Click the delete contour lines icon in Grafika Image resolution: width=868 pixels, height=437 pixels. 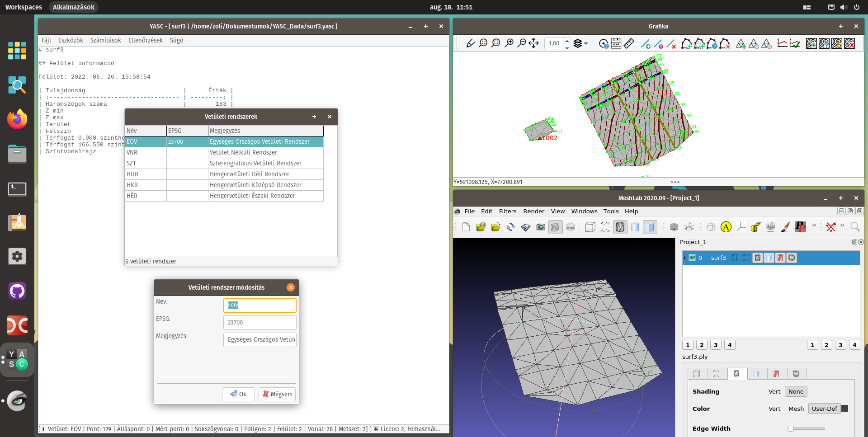point(849,43)
